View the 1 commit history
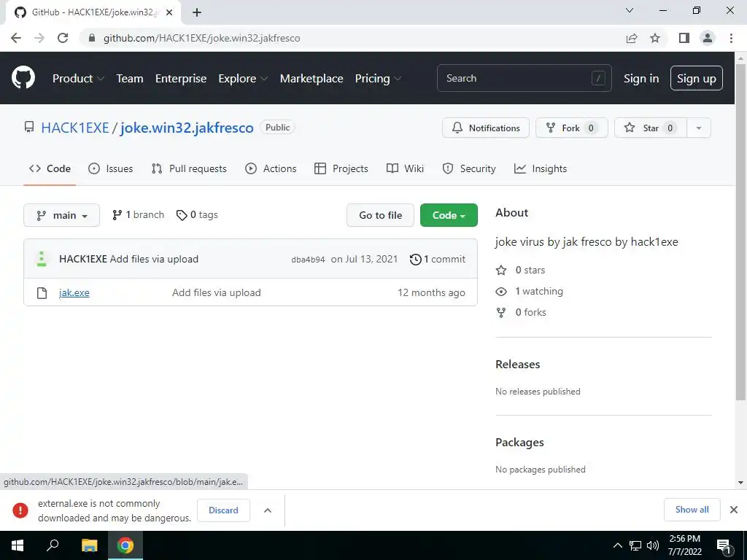747x560 pixels. (438, 259)
